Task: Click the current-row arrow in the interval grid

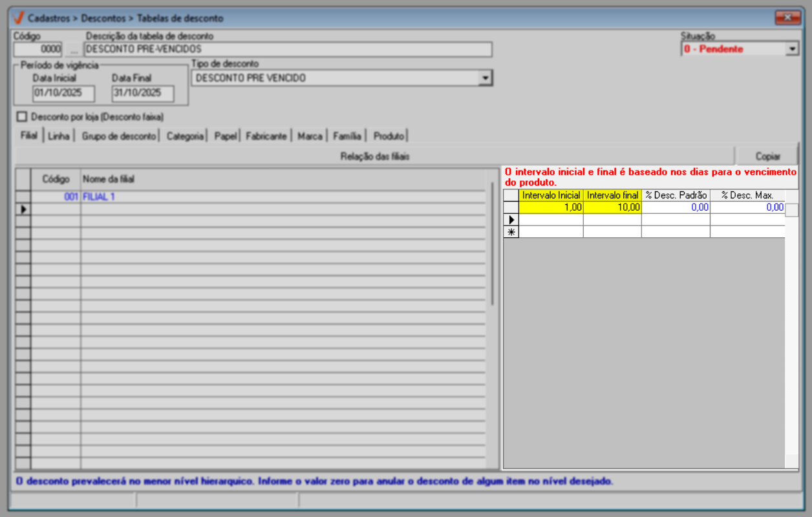Action: pos(511,220)
